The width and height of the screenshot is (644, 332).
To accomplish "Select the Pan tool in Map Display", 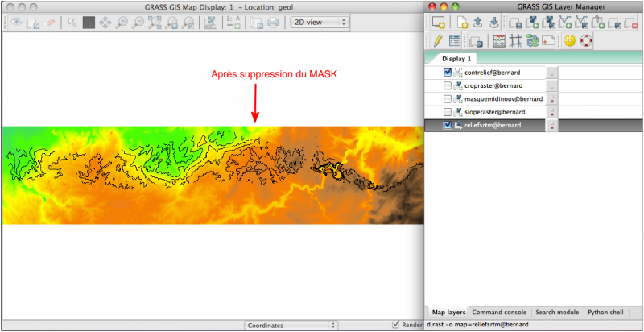I will tap(105, 23).
